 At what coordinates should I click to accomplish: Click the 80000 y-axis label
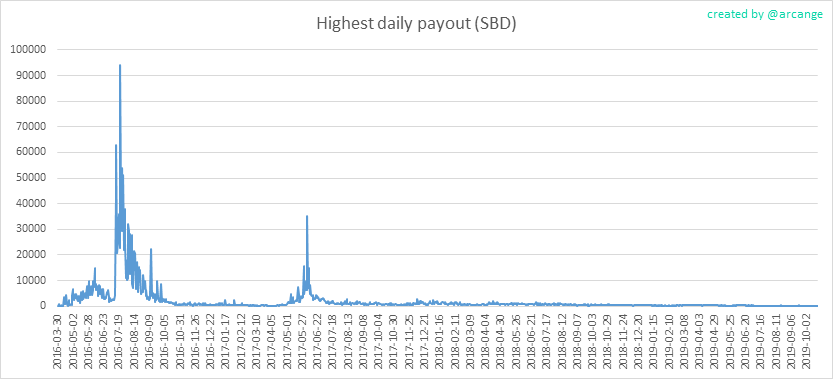point(31,101)
